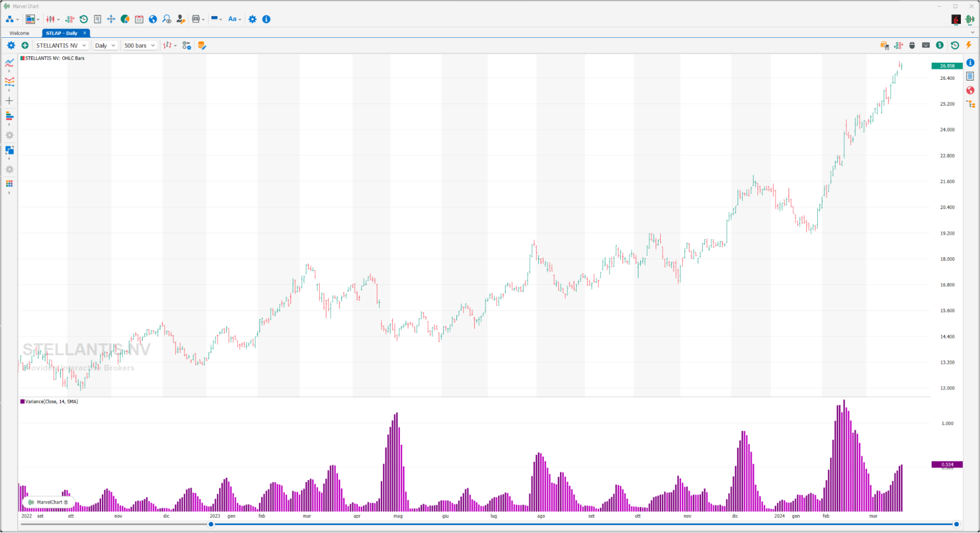Expand the chevron under volume profile icon
The height and width of the screenshot is (533, 980).
pyautogui.click(x=9, y=125)
